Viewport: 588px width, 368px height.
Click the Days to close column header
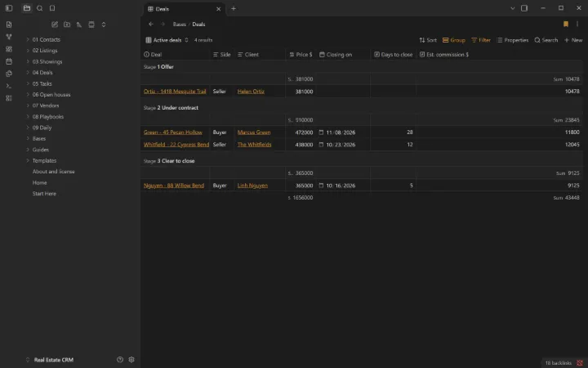point(394,55)
